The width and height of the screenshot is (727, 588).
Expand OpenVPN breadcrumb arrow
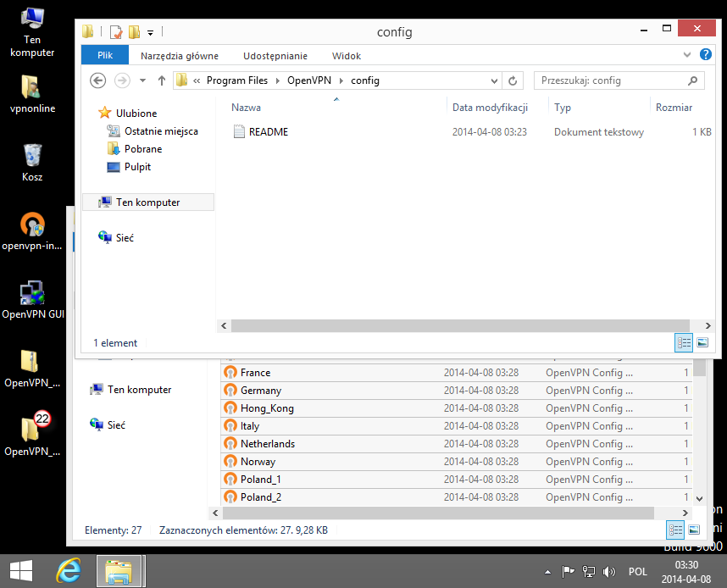(x=341, y=80)
